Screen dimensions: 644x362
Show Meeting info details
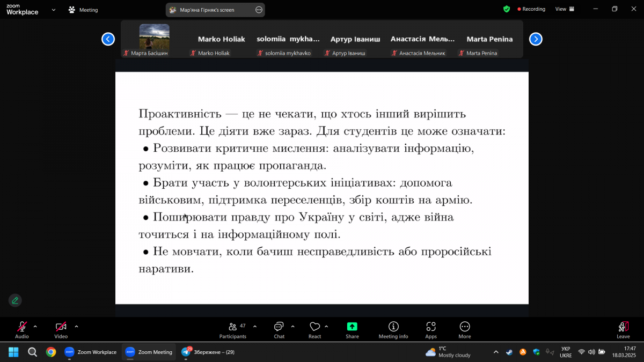tap(393, 329)
